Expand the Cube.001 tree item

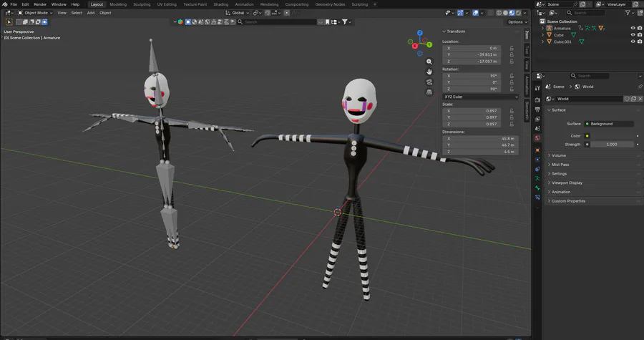click(542, 42)
